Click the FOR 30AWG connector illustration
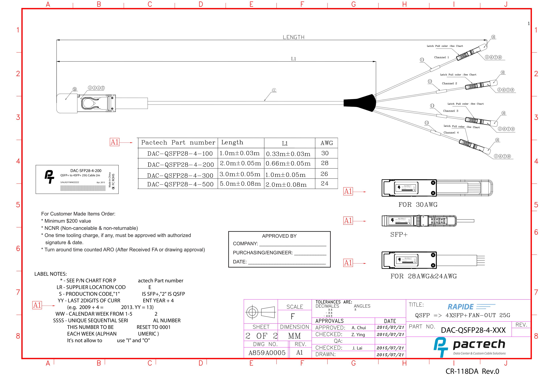The height and width of the screenshot is (392, 555). 437,188
